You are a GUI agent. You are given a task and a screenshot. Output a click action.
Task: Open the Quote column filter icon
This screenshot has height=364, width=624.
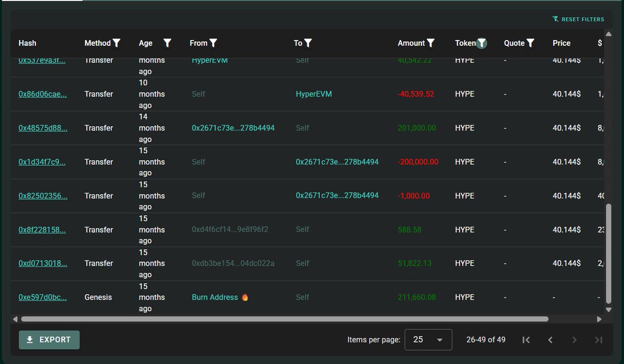(x=530, y=43)
